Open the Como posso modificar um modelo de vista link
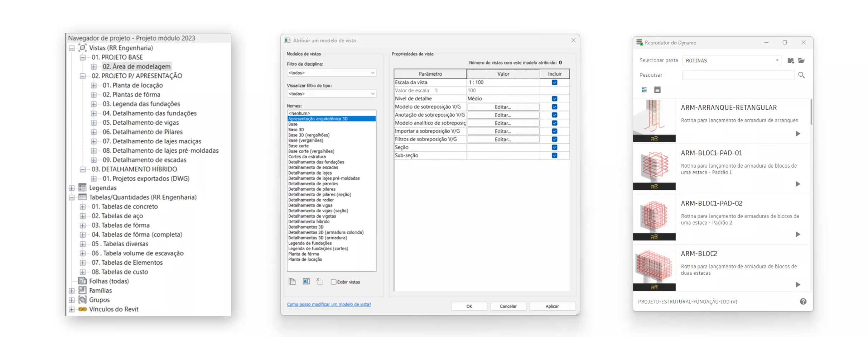 coord(329,304)
